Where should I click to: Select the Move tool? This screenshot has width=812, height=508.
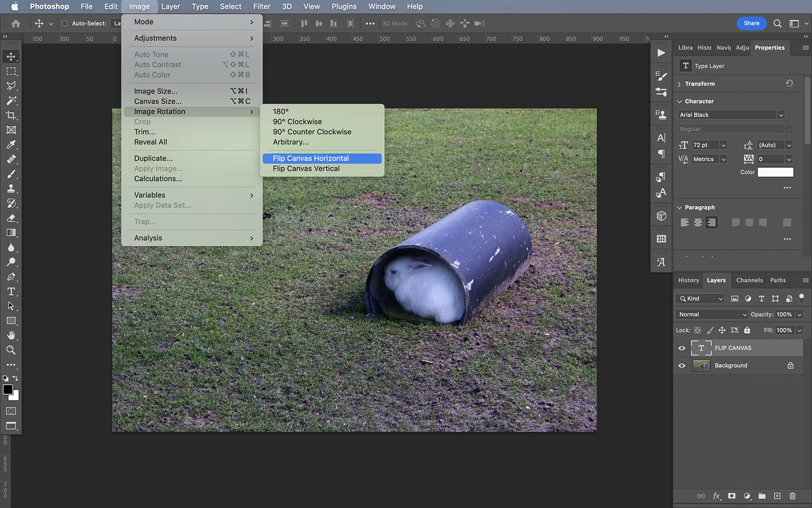(x=11, y=56)
